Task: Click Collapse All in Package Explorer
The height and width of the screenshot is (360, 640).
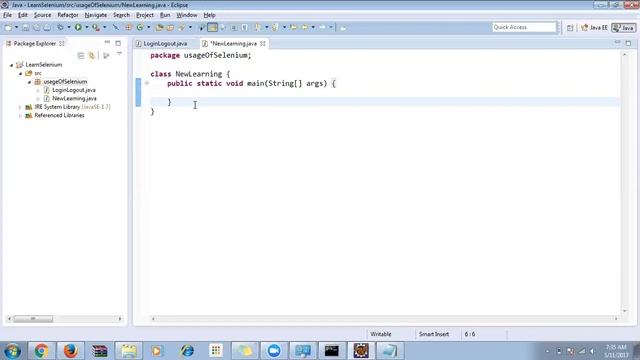Action: (81, 55)
